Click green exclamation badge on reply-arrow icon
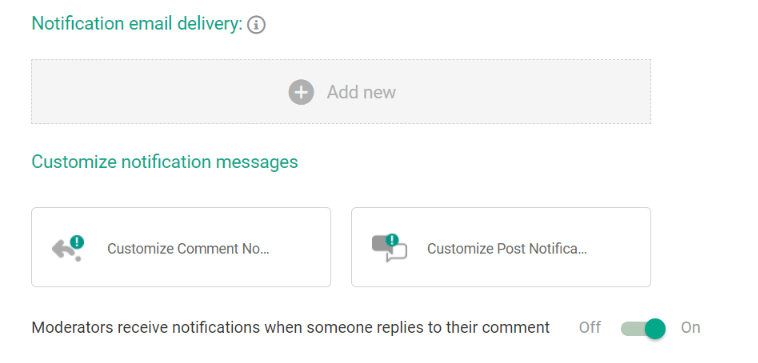Image resolution: width=758 pixels, height=363 pixels. coord(77,242)
